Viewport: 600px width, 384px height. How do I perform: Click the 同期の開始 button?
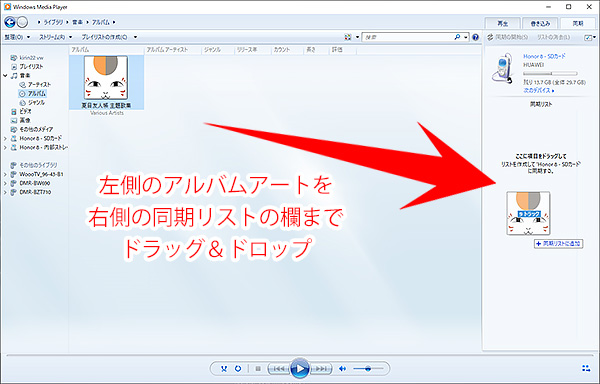[508, 37]
